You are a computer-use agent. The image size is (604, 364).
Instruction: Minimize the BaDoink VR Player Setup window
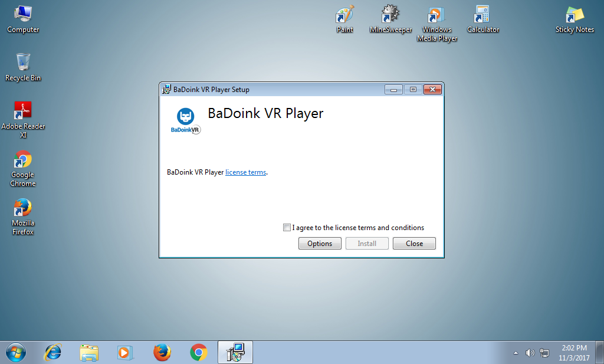pos(393,89)
